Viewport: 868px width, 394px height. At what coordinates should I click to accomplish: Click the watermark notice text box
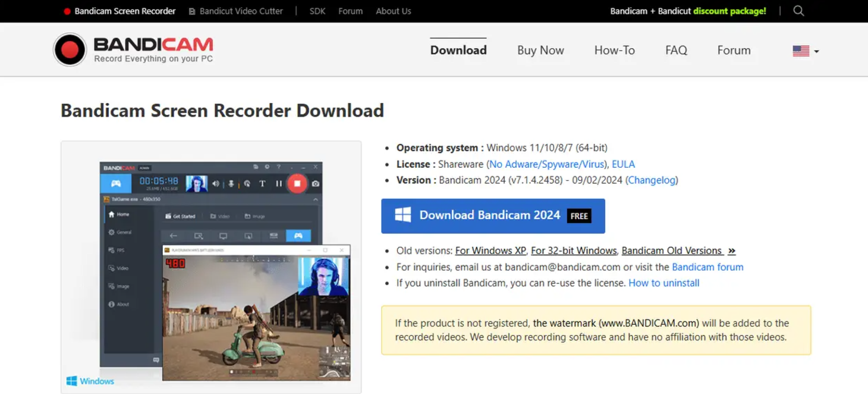(x=596, y=330)
